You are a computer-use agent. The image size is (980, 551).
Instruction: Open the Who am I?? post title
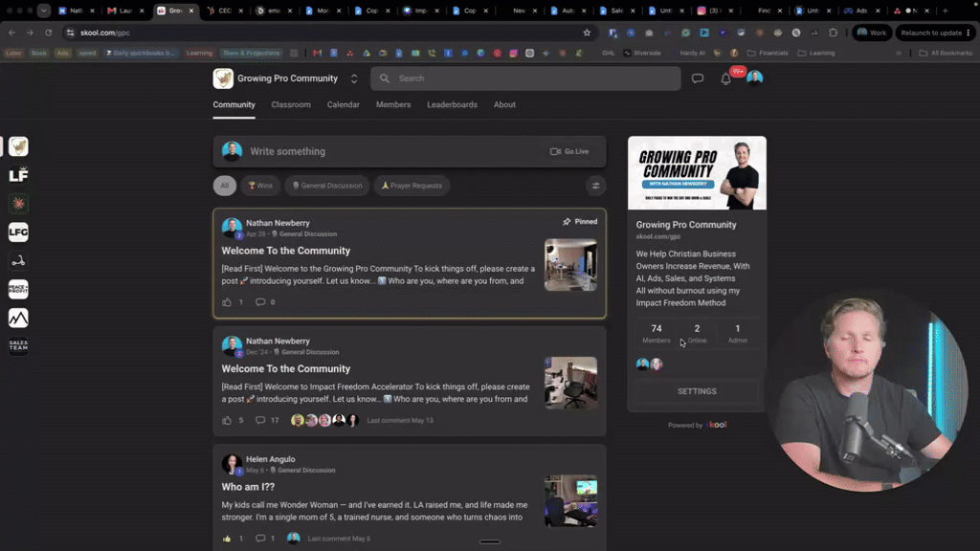click(x=248, y=487)
